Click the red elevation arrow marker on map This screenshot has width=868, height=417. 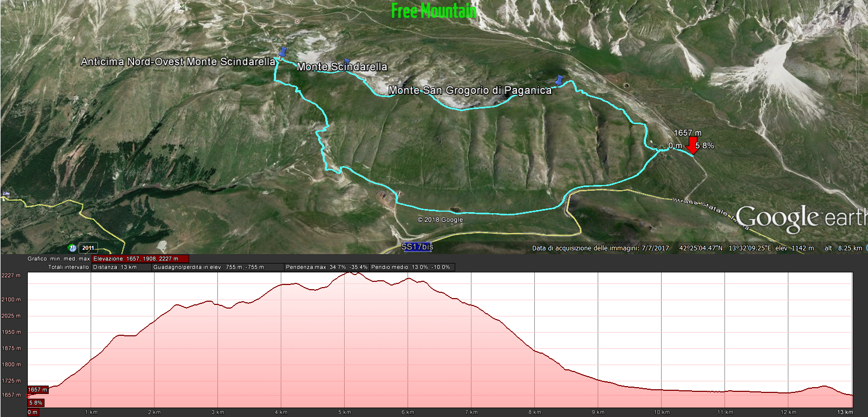692,146
